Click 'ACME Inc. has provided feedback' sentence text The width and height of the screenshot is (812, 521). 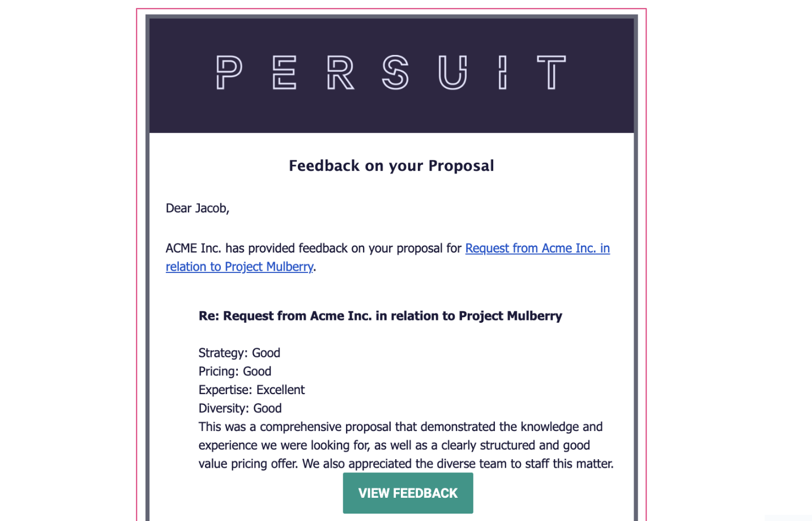[314, 248]
